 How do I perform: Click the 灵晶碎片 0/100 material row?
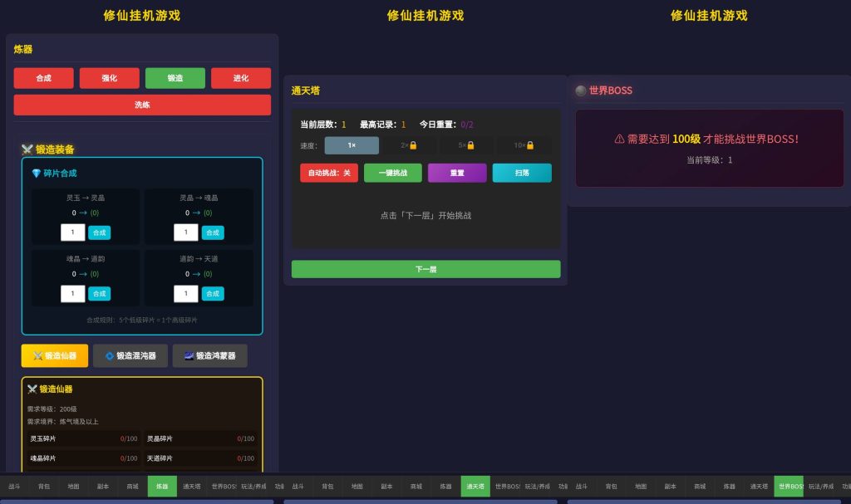tap(200, 438)
